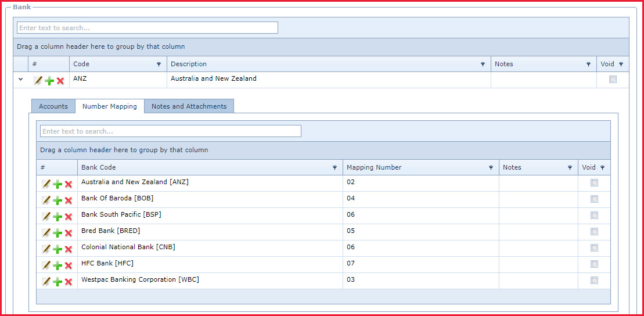Tick Void for Bred Bank [BRED]

(594, 231)
